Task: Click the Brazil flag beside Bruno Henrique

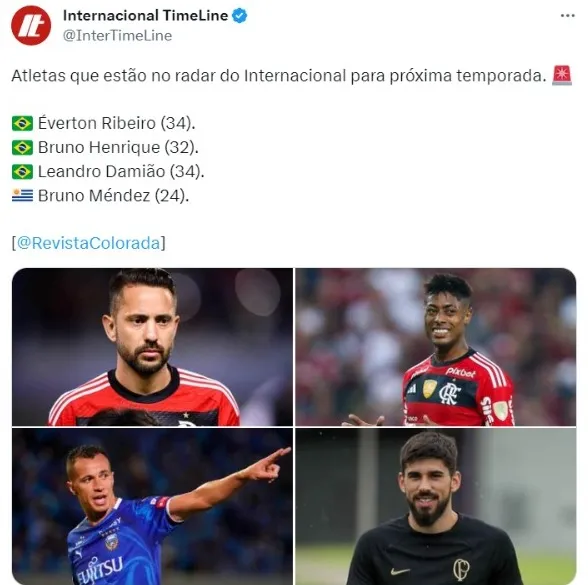Action: (x=22, y=147)
